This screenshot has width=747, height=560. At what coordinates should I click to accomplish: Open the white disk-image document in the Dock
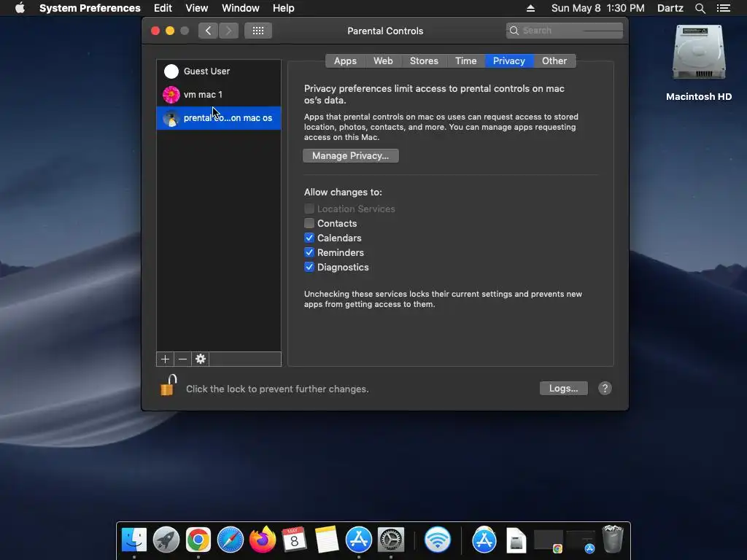click(x=516, y=540)
